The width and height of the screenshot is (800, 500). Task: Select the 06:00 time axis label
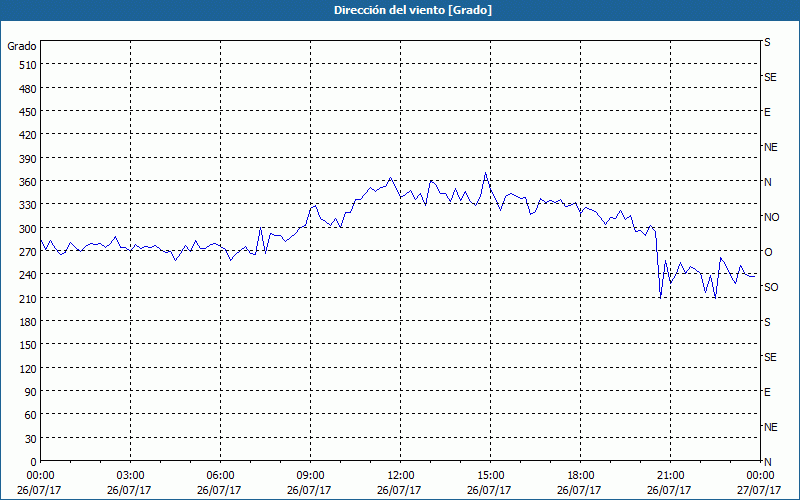coord(220,476)
